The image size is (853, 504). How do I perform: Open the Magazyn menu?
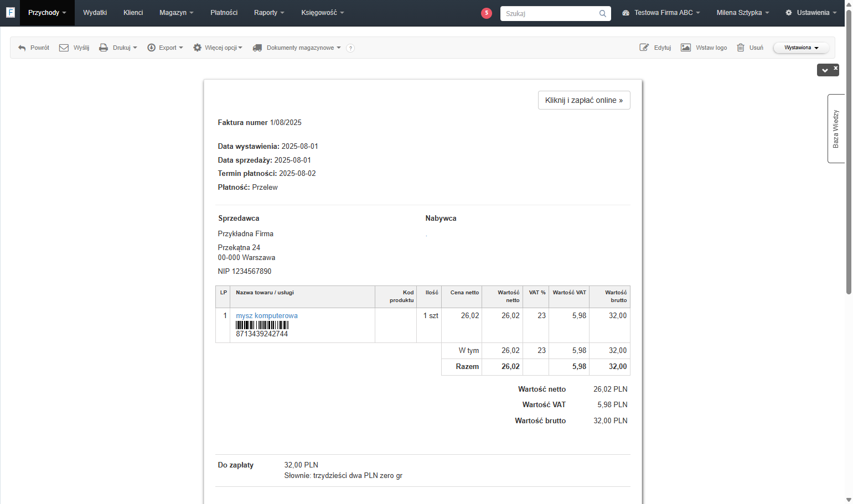[x=177, y=13]
